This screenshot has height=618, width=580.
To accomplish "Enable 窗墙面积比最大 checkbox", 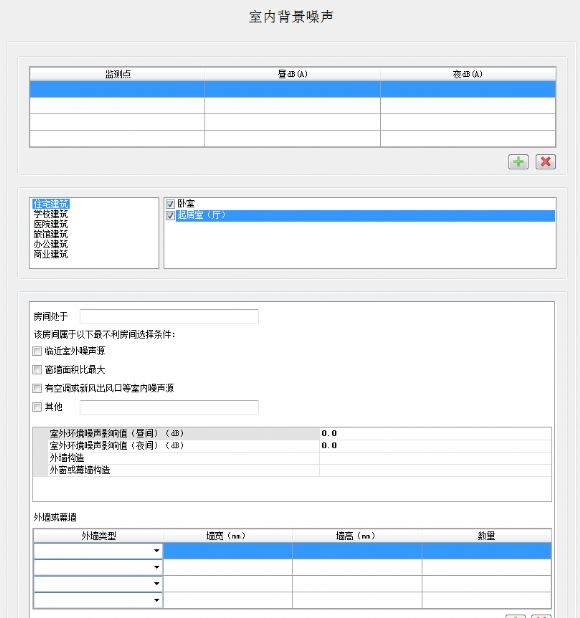I will tap(37, 370).
